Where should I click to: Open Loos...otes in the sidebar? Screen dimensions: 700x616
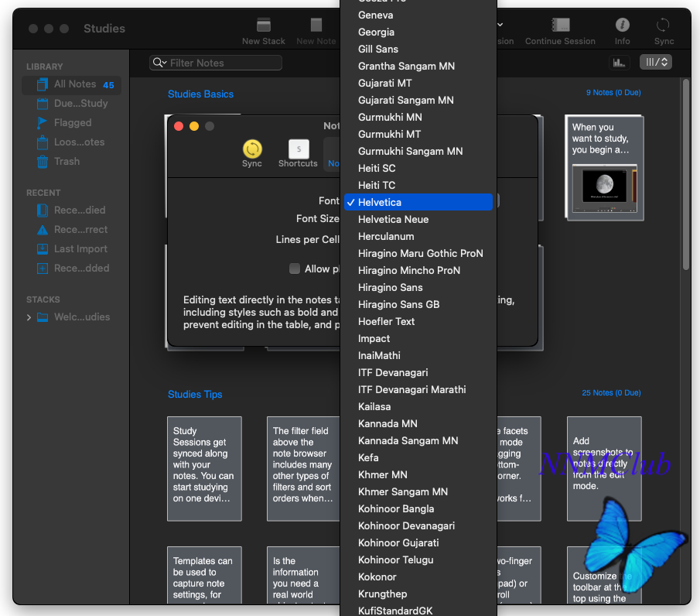click(x=71, y=142)
